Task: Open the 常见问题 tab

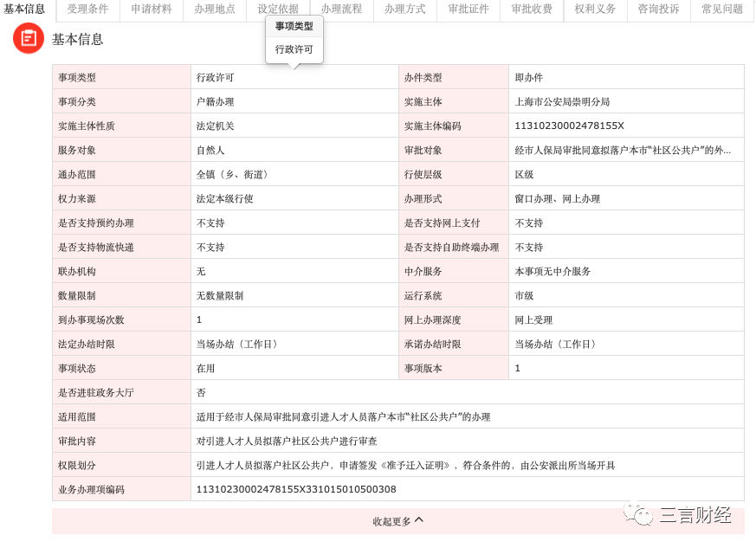Action: 722,9
